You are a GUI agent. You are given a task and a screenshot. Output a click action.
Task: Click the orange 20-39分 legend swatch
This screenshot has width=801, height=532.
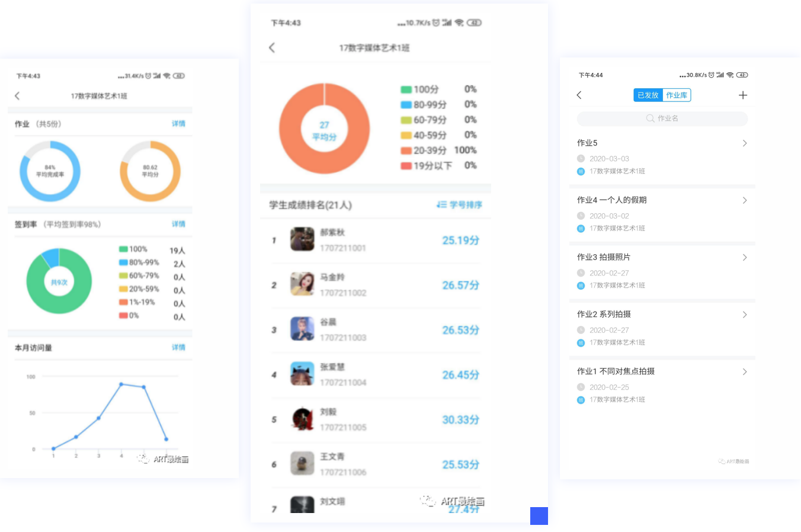click(406, 150)
